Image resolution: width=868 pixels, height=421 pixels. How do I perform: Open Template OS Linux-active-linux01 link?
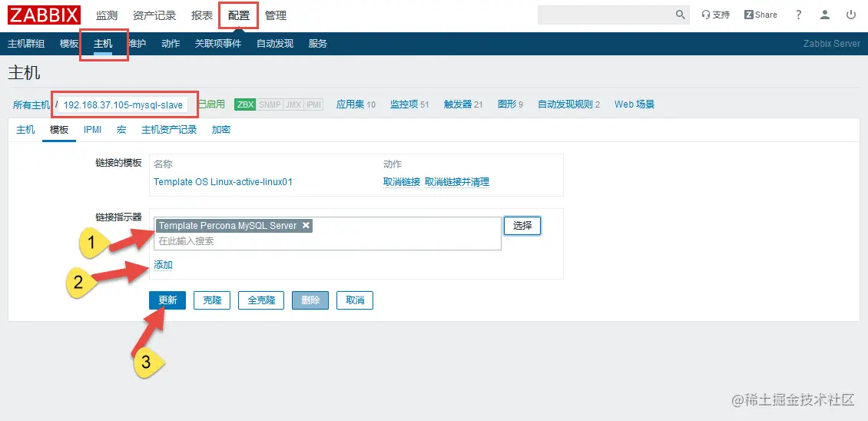pos(223,182)
